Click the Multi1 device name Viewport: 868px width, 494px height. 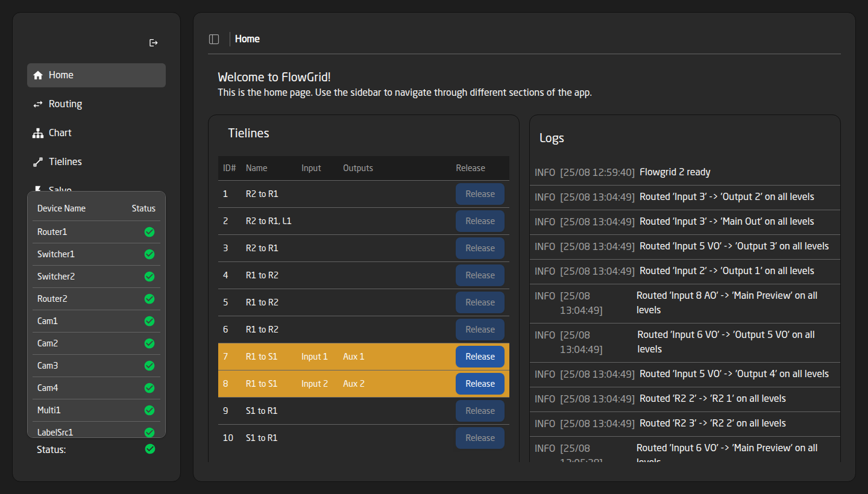tap(49, 410)
